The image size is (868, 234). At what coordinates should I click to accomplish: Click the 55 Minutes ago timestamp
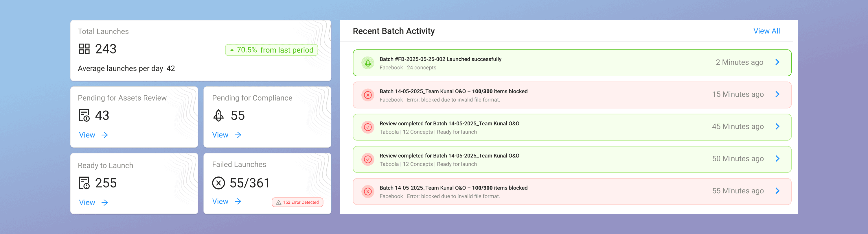[738, 191]
